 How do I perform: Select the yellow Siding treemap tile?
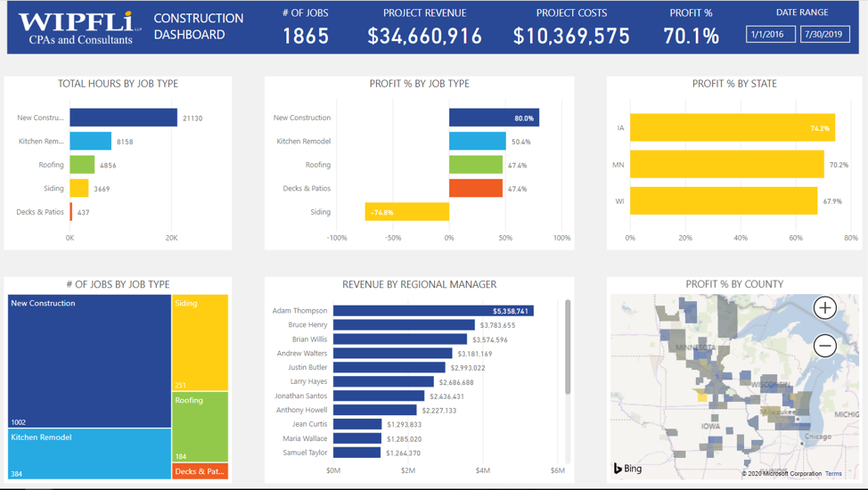point(200,343)
